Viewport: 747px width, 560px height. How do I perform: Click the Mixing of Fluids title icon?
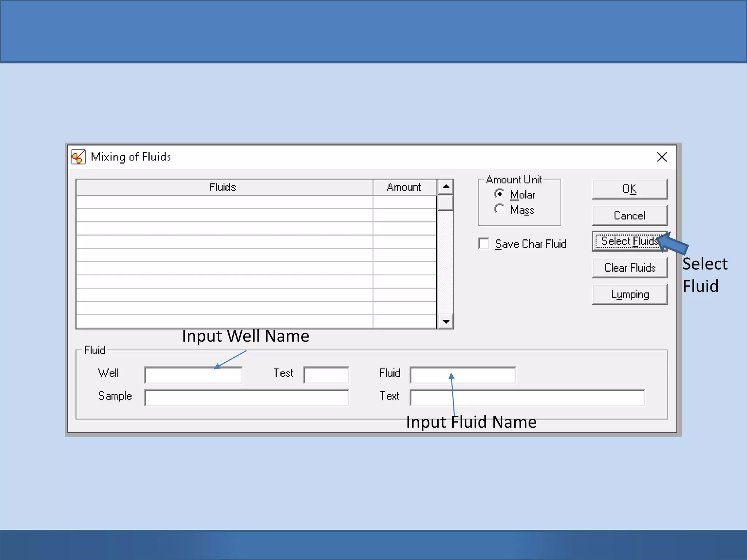(78, 157)
